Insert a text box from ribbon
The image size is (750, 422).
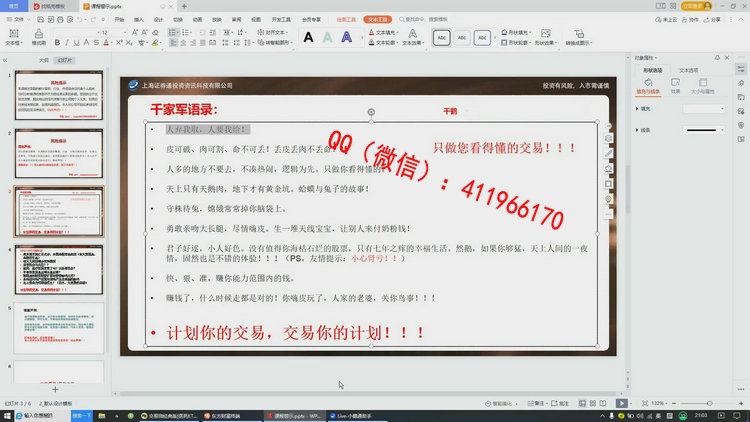point(14,37)
